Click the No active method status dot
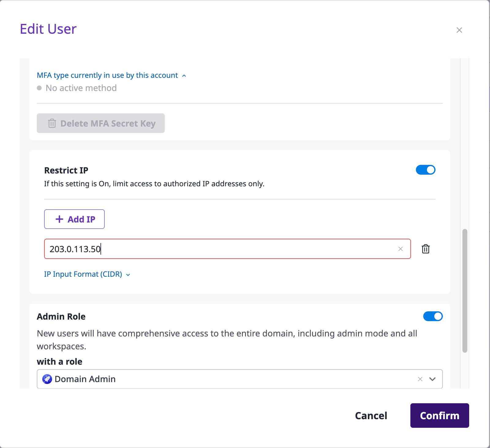Image resolution: width=490 pixels, height=448 pixels. tap(39, 88)
